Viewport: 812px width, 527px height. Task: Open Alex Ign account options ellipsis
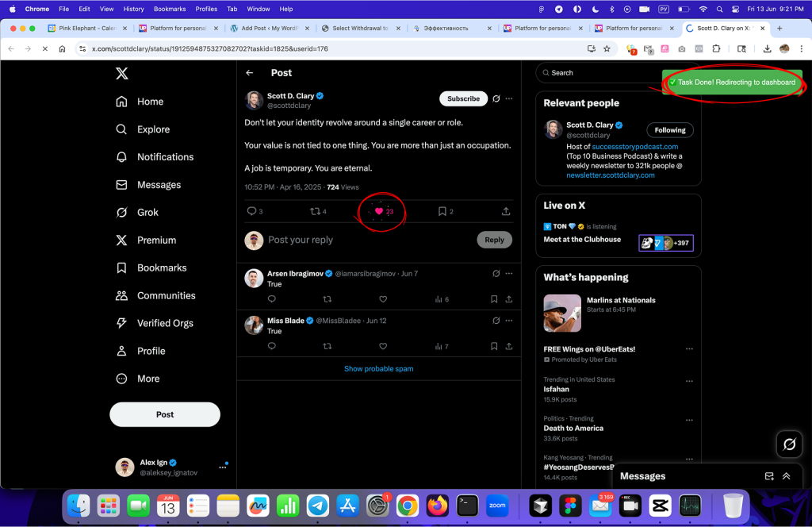(223, 467)
